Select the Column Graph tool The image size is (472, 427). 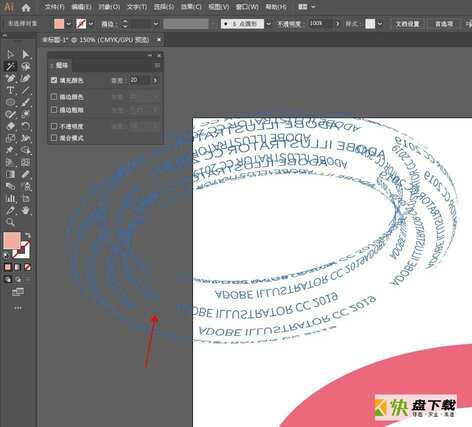click(x=10, y=198)
